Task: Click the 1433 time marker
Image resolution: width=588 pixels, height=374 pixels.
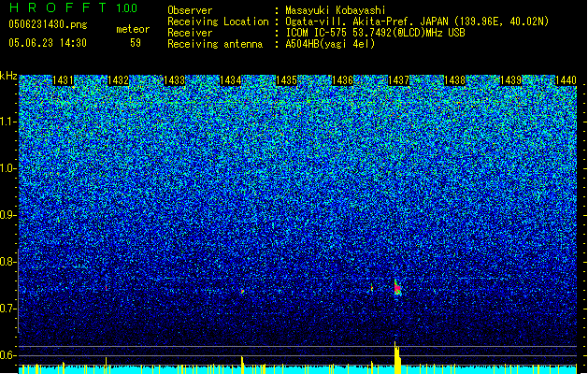Action: (x=175, y=80)
